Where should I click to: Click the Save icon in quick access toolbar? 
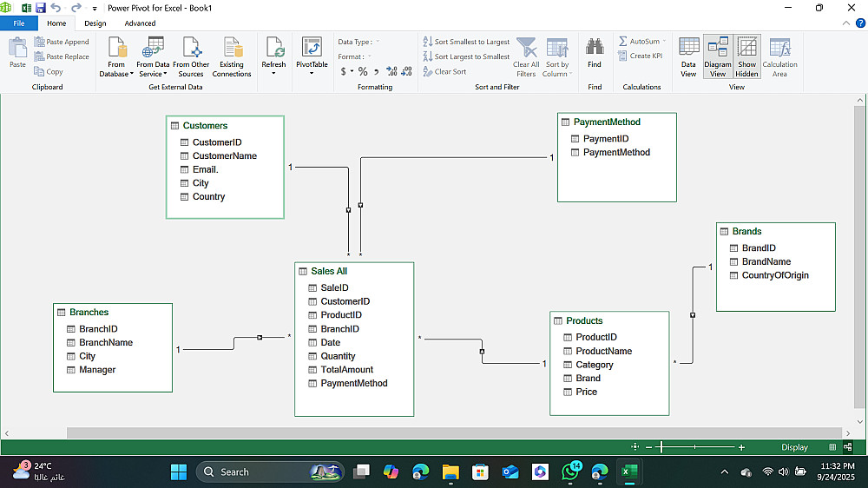point(41,8)
